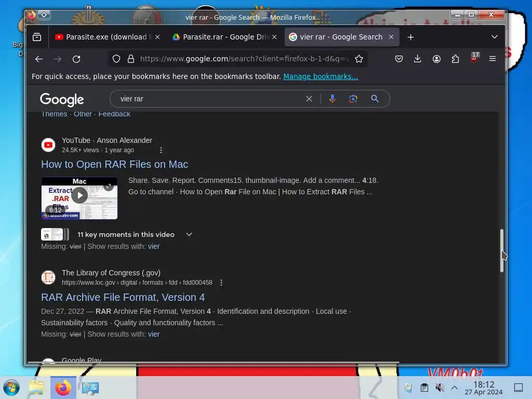Viewport: 532px width, 399px height.
Task: Close the vier rar search tab
Action: click(391, 37)
